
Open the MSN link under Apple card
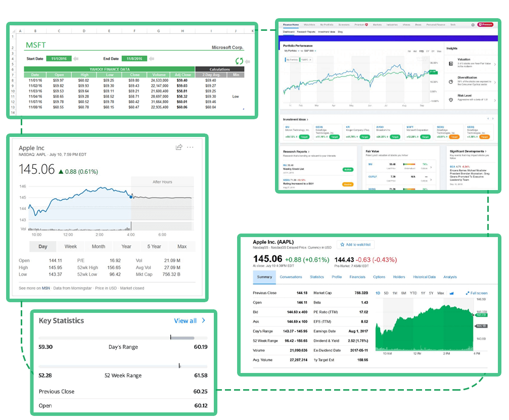click(46, 288)
